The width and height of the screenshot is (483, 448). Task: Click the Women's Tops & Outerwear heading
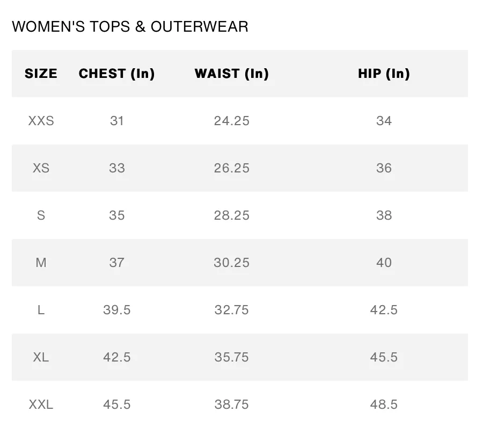pyautogui.click(x=130, y=26)
